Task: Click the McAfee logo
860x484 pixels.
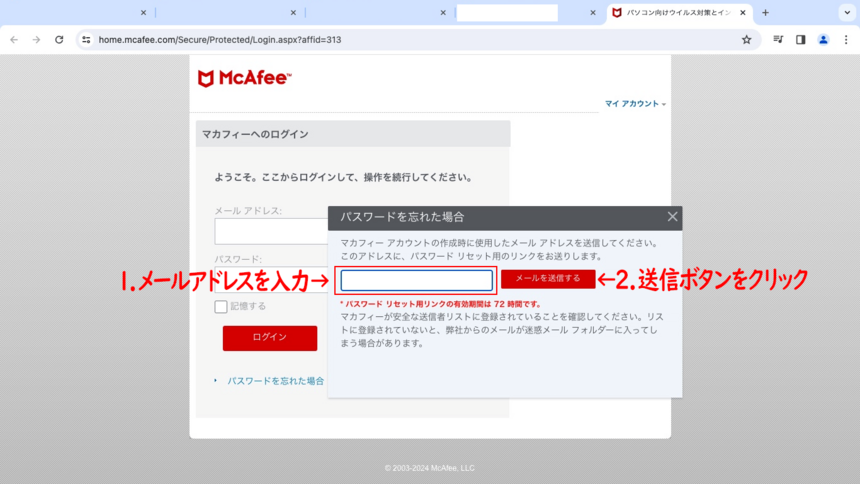Action: [245, 78]
